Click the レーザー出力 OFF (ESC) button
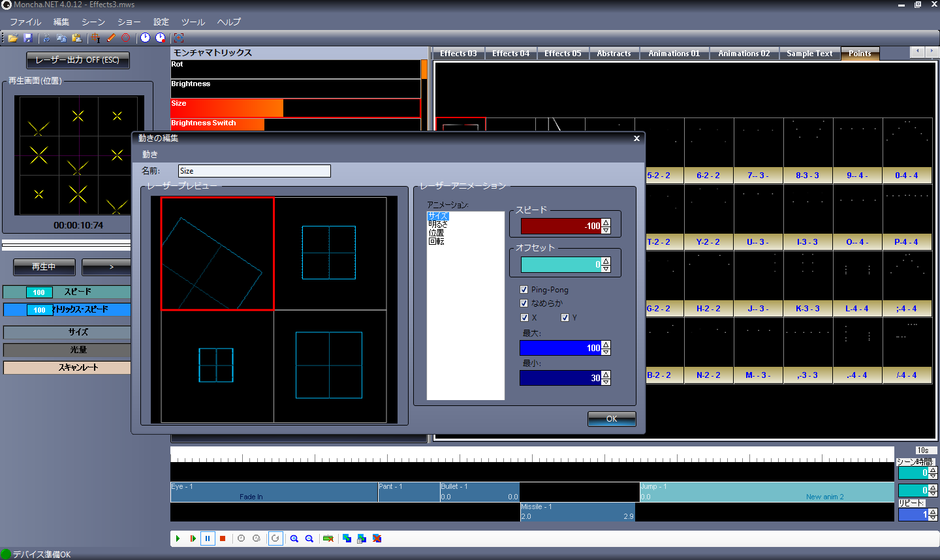Viewport: 940px width, 560px height. click(78, 60)
